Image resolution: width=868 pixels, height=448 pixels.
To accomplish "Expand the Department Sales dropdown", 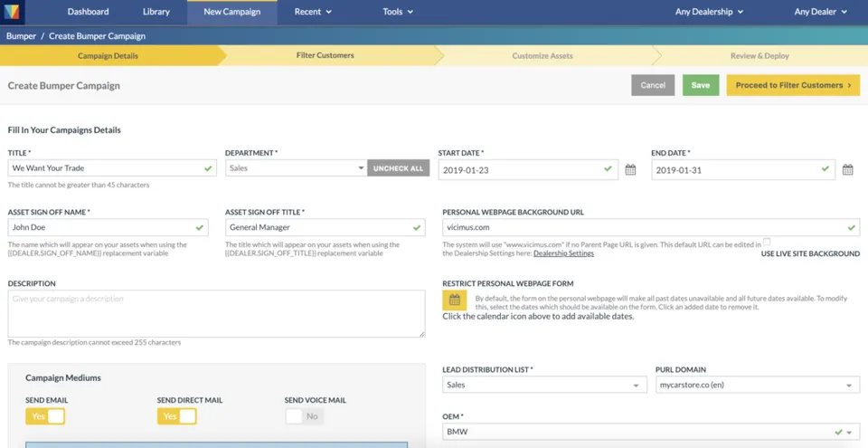I will coord(297,168).
